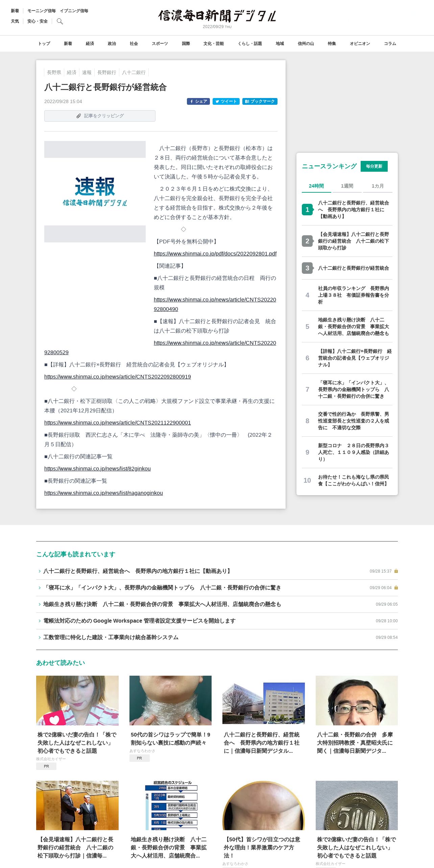Switch ranking to 24時間 tab
The image size is (434, 868).
[316, 186]
